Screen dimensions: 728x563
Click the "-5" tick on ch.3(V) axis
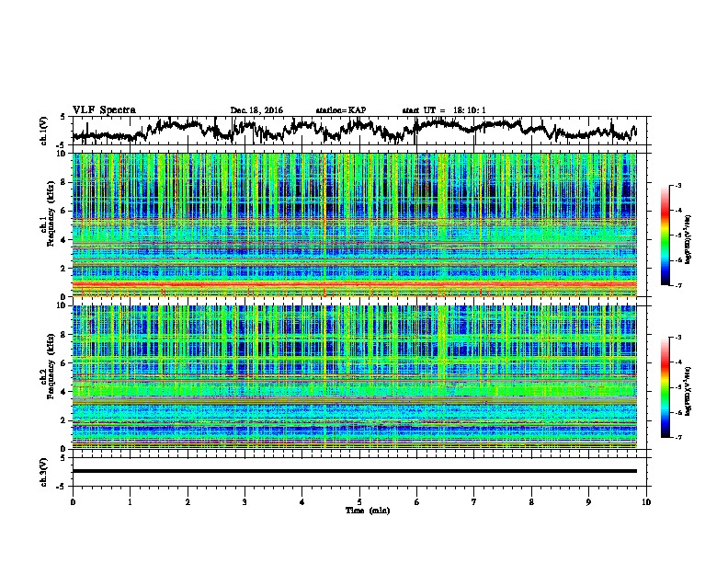coord(61,487)
